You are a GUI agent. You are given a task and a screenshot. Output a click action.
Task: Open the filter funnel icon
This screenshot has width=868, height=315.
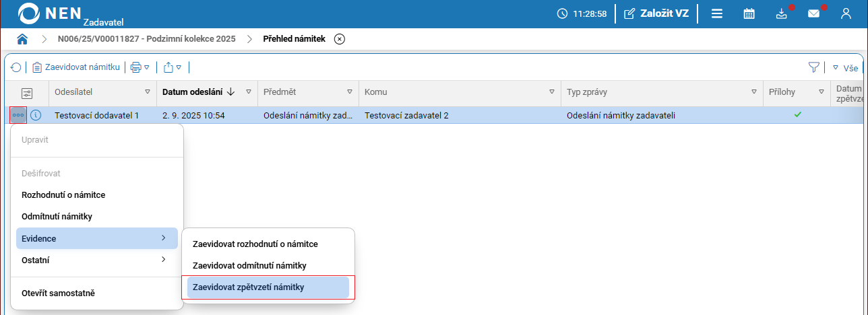pyautogui.click(x=814, y=67)
